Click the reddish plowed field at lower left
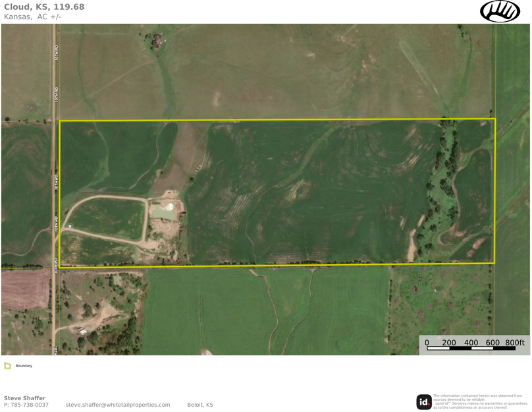The image size is (532, 412). (25, 289)
